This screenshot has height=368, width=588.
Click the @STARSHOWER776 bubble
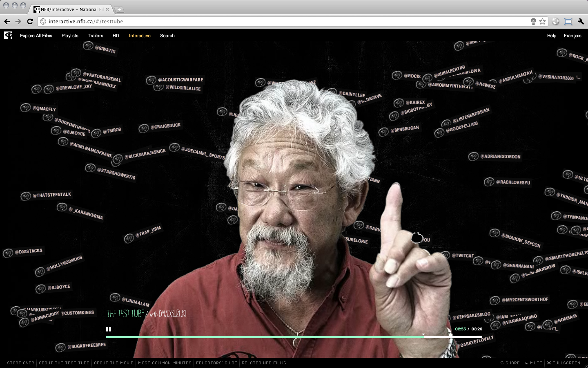[x=110, y=172]
